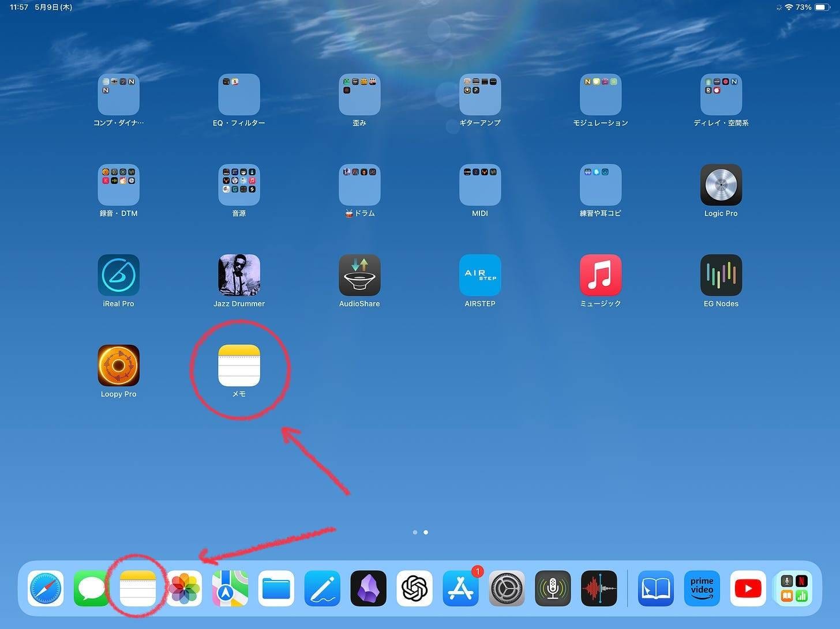The width and height of the screenshot is (840, 629).
Task: Open the EQ・フィルター folder
Action: coord(239,95)
